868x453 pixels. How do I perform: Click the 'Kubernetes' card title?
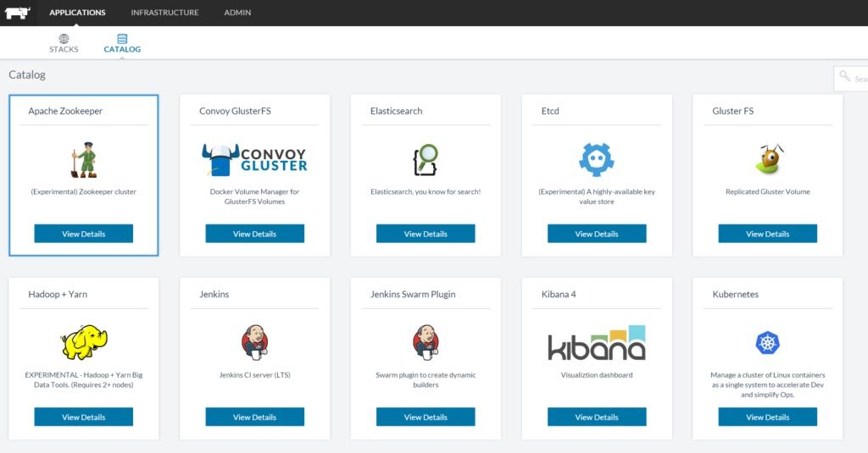(735, 294)
